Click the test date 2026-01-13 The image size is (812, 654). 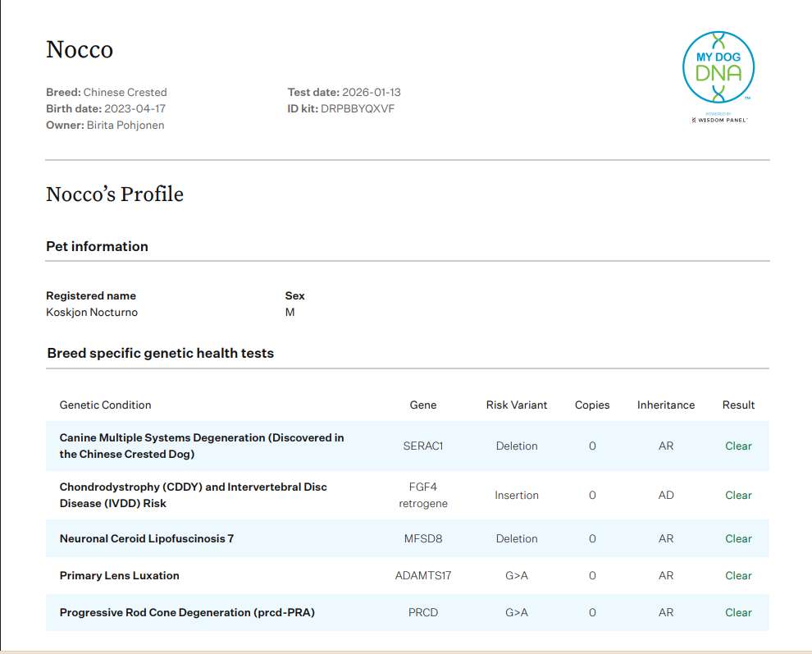[371, 92]
